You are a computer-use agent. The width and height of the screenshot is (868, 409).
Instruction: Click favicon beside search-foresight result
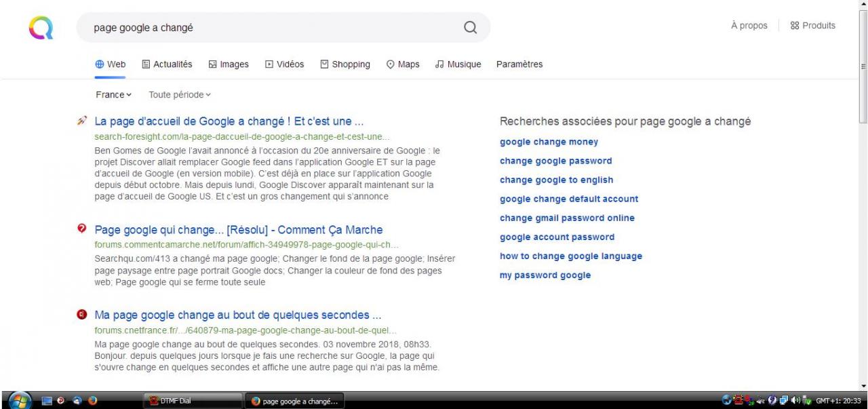click(82, 122)
